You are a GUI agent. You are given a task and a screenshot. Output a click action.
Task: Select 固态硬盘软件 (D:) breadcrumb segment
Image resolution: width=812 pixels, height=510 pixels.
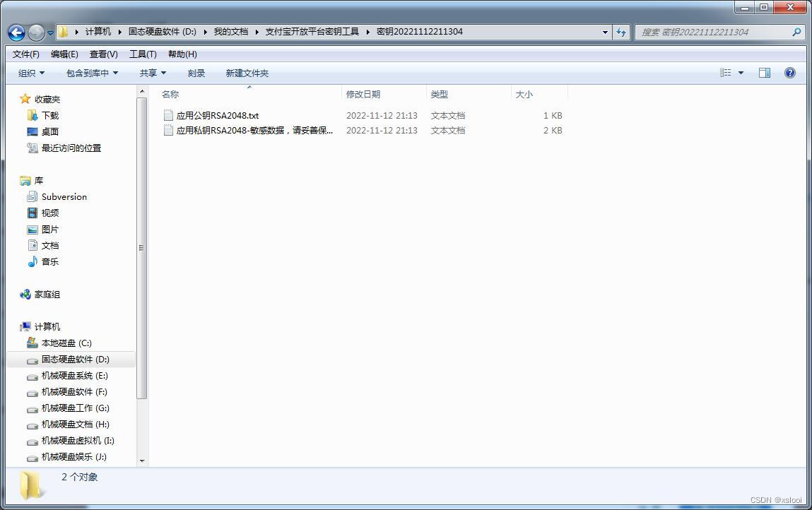click(162, 32)
